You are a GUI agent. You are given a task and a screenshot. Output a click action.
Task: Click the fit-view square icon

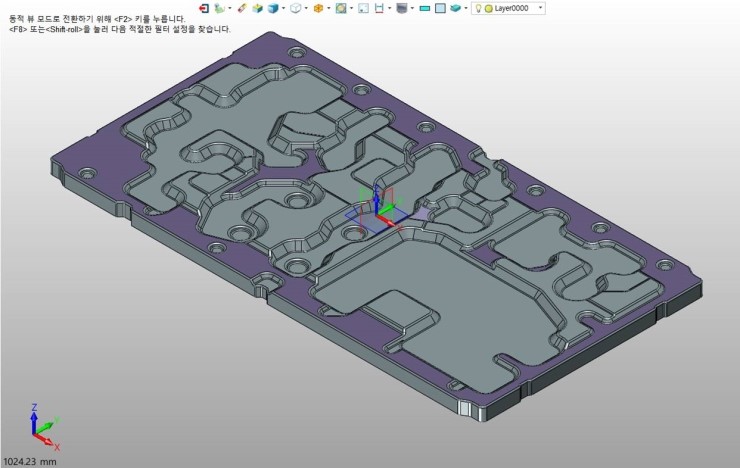(x=363, y=8)
